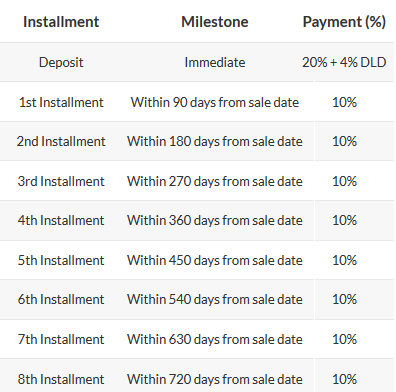Click the Installment column header
The image size is (396, 392).
pos(61,22)
